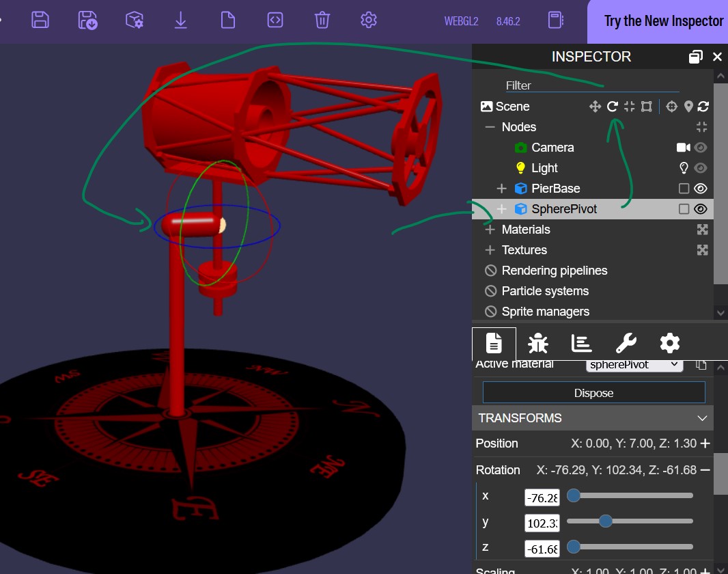Close the Inspector panel
The height and width of the screenshot is (574, 728).
(x=717, y=57)
